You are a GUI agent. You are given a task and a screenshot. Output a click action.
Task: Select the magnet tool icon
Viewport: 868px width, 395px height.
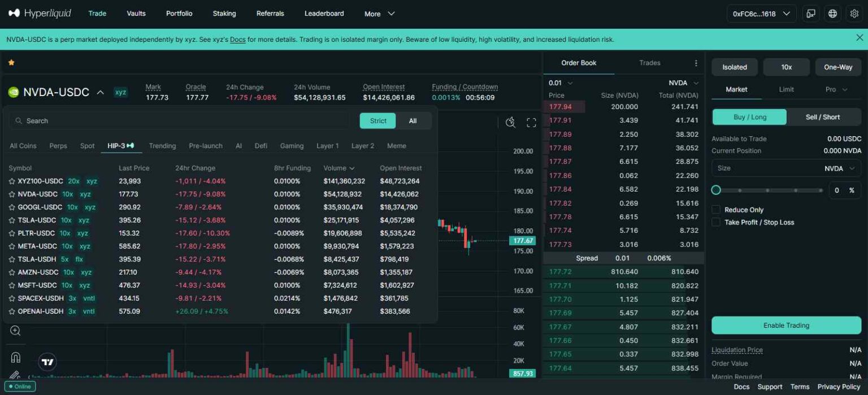pos(15,357)
